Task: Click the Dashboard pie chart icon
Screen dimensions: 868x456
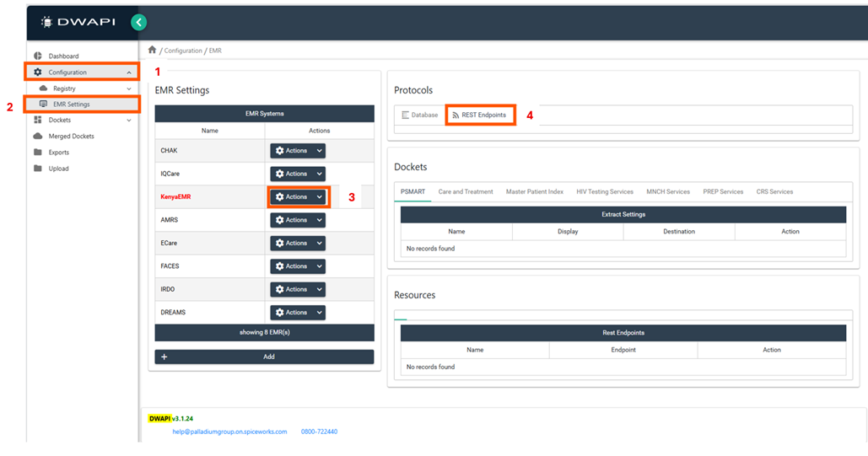Action: (38, 56)
